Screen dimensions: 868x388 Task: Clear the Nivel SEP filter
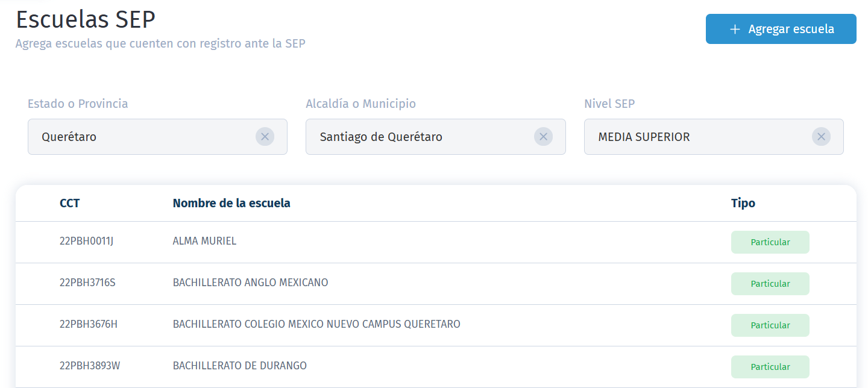(x=821, y=137)
